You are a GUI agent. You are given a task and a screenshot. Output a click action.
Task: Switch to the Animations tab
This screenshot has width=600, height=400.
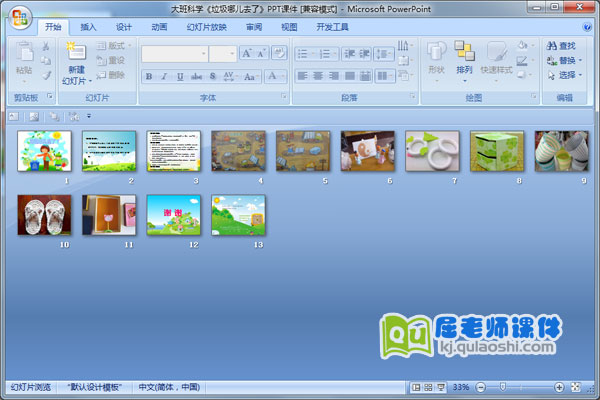point(159,27)
